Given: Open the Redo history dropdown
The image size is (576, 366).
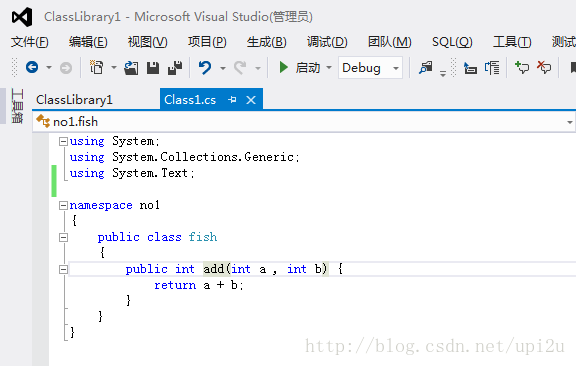Looking at the screenshot, I should click(x=258, y=68).
